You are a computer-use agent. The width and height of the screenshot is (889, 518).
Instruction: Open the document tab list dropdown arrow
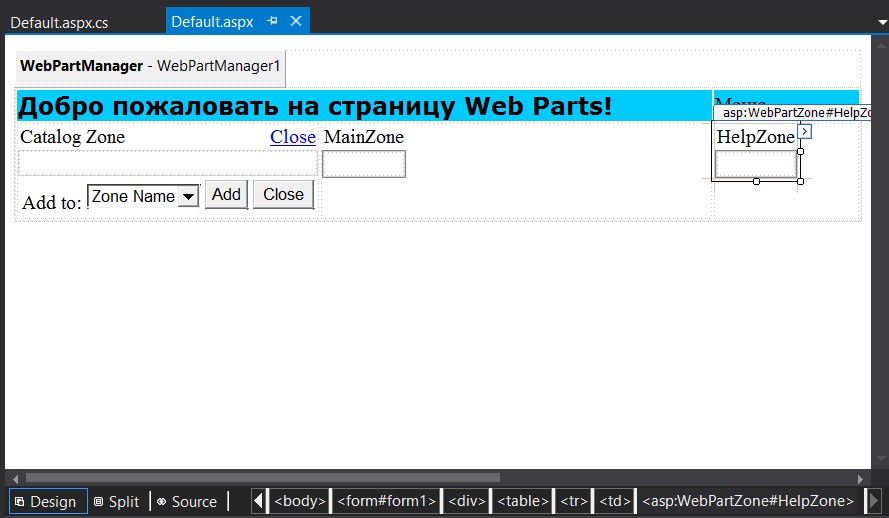tap(882, 23)
